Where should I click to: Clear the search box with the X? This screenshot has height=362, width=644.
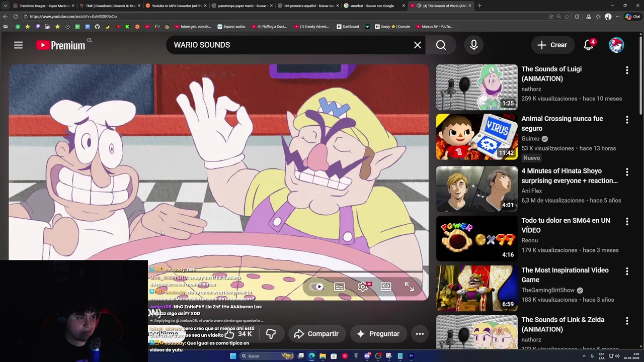pyautogui.click(x=418, y=45)
